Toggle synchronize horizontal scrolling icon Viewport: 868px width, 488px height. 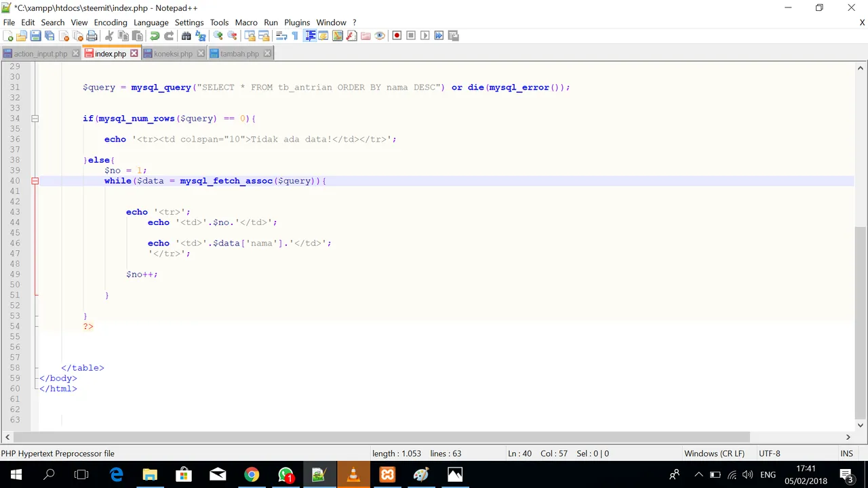tap(264, 35)
